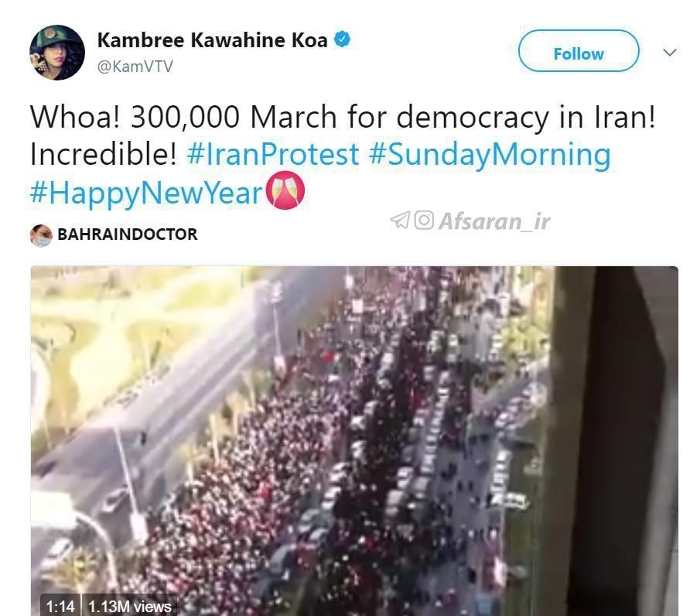Open the BAHRAINDOCTOR source link
700x616 pixels.
(x=127, y=234)
